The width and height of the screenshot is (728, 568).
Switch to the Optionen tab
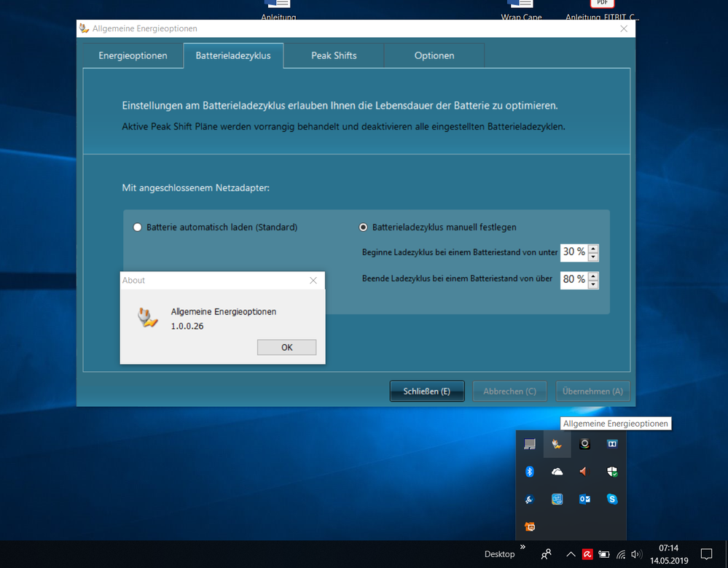pos(434,56)
